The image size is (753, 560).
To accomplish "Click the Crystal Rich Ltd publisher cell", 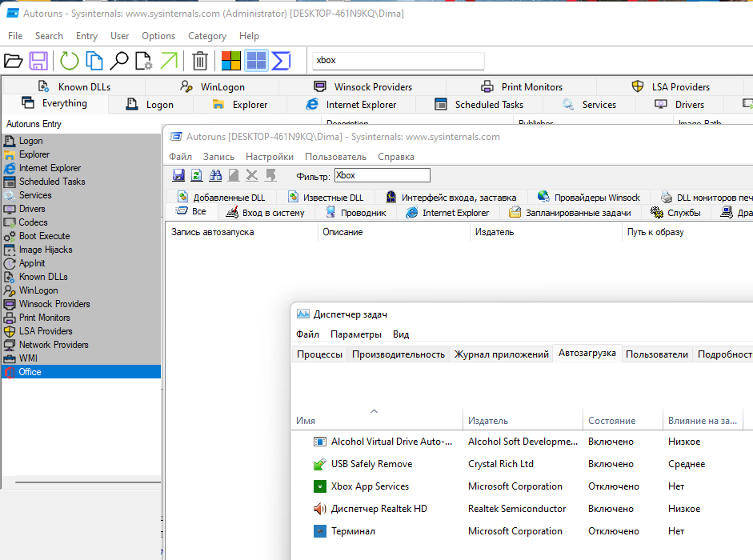I will click(x=501, y=464).
